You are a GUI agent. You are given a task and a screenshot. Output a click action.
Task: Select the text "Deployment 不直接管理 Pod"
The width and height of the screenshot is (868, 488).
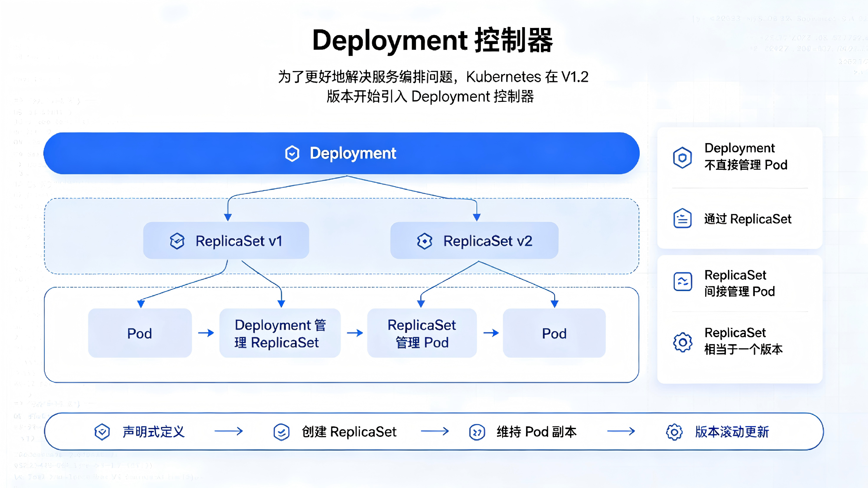point(746,156)
